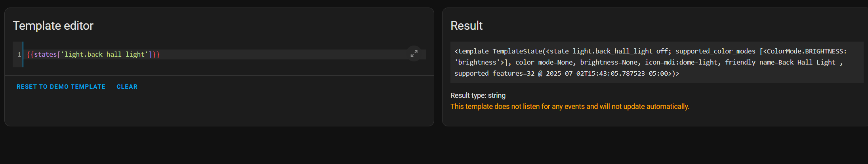Click icon=mdi:dome-light in the result output
The width and height of the screenshot is (868, 164).
pos(681,62)
